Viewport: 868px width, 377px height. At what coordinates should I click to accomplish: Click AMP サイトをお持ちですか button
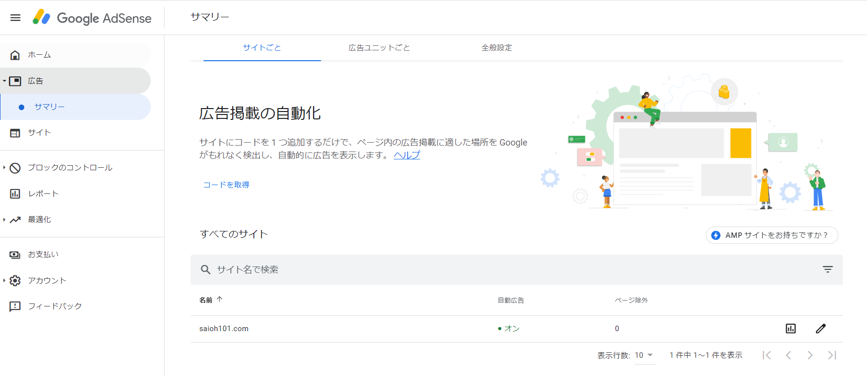(x=772, y=235)
